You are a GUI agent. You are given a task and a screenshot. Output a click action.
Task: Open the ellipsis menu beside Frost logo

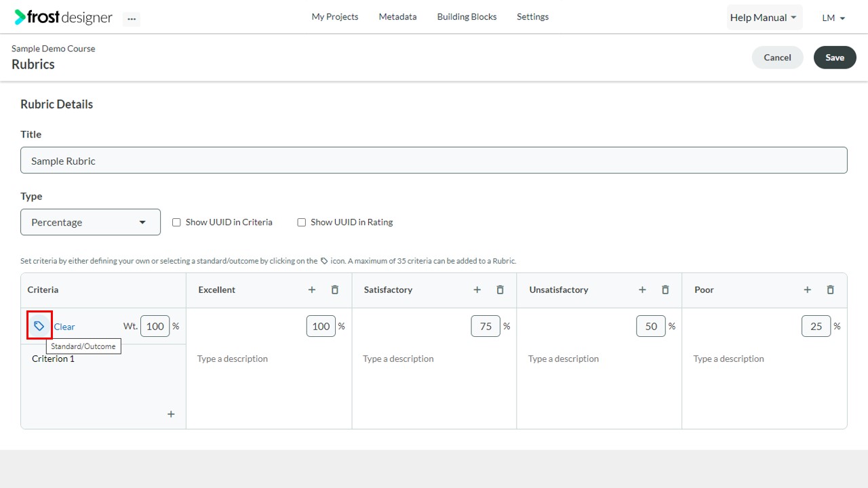click(132, 19)
